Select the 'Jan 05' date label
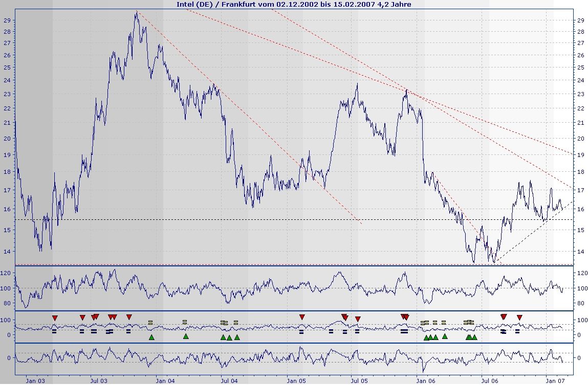 [296, 381]
